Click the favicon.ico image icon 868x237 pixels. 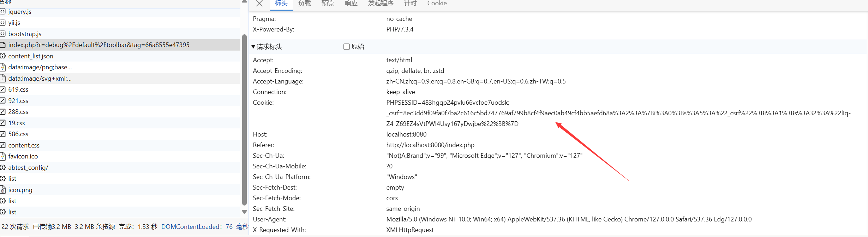[3, 156]
